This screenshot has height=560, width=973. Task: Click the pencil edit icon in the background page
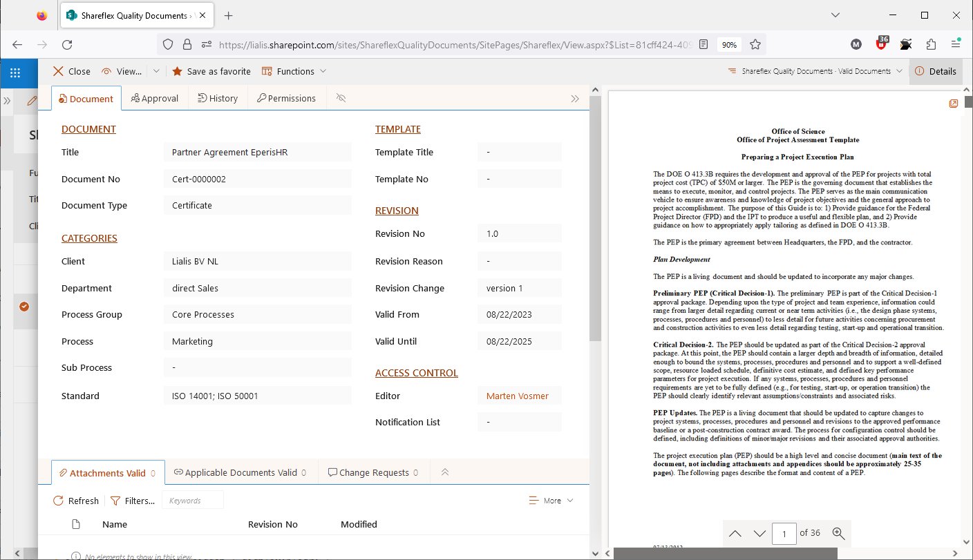32,101
